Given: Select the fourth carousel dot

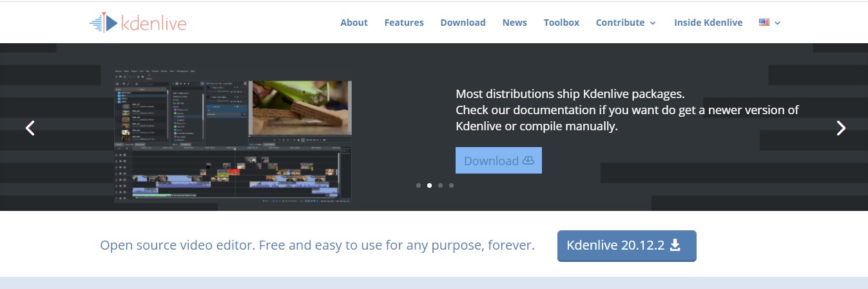Looking at the screenshot, I should pos(451,185).
